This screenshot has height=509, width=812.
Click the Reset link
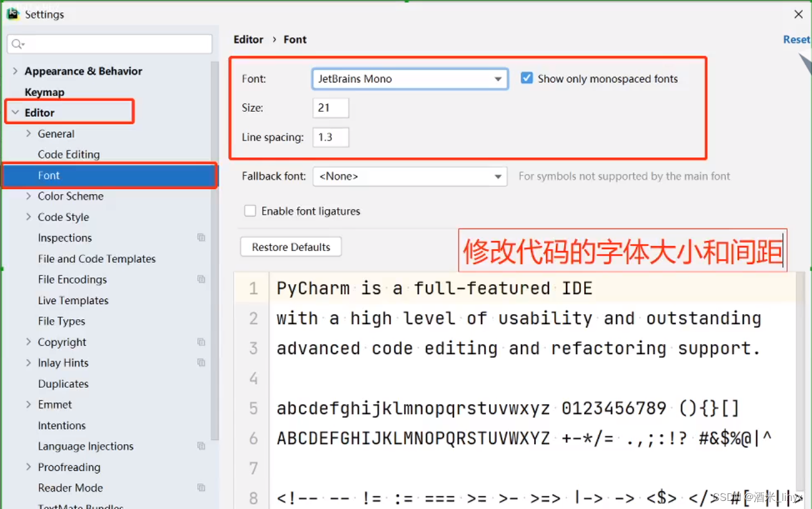tap(796, 39)
